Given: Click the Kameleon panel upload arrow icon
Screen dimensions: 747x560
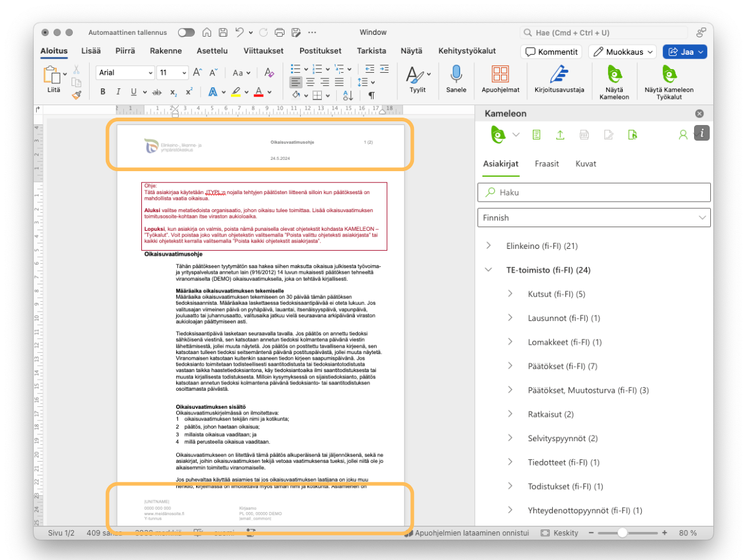Looking at the screenshot, I should coord(560,134).
